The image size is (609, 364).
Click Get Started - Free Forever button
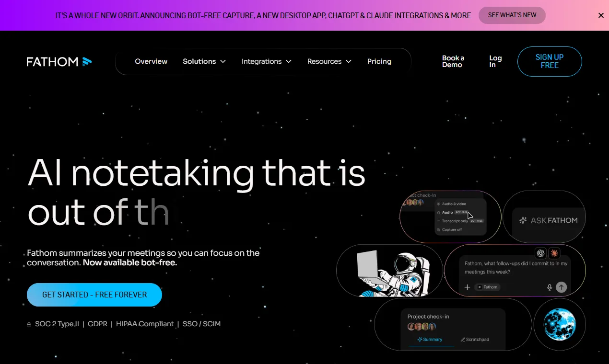[x=94, y=295]
